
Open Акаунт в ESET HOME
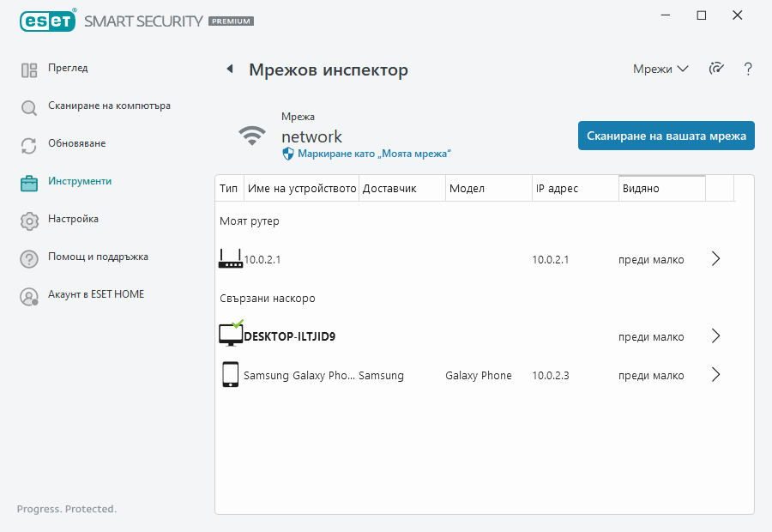click(x=95, y=295)
